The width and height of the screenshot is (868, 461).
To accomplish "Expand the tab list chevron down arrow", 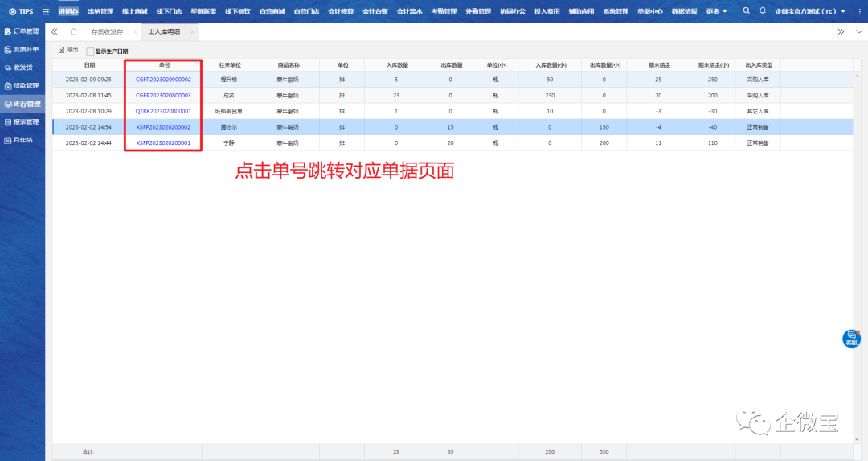I will [857, 31].
